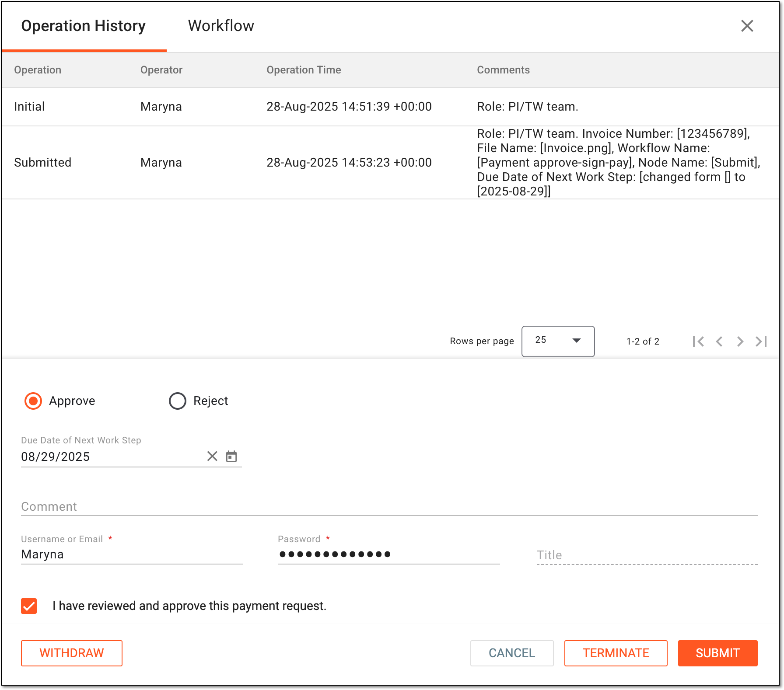Screen dimensions: 784x690
Task: Jump to last page of history
Action: click(761, 342)
